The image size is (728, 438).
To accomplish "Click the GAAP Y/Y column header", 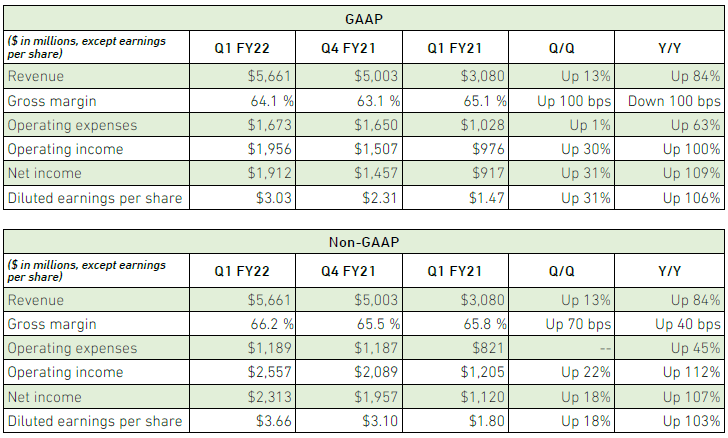I will (x=669, y=47).
